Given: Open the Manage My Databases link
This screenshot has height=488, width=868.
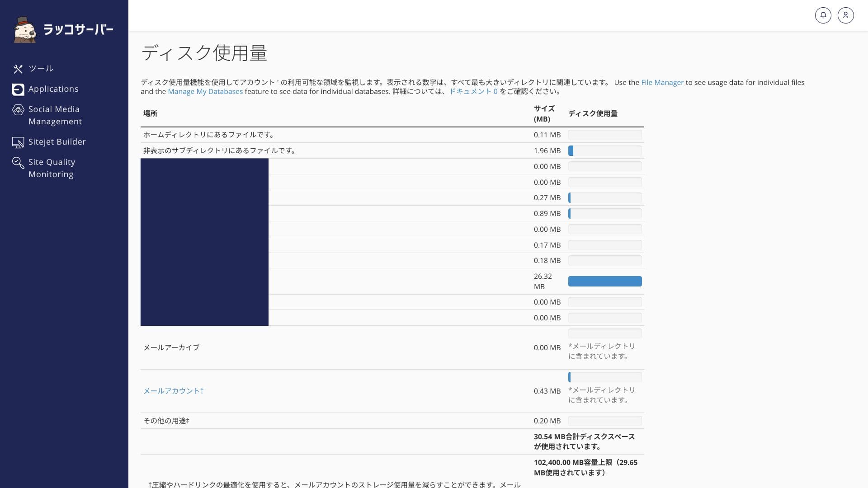Looking at the screenshot, I should (205, 92).
